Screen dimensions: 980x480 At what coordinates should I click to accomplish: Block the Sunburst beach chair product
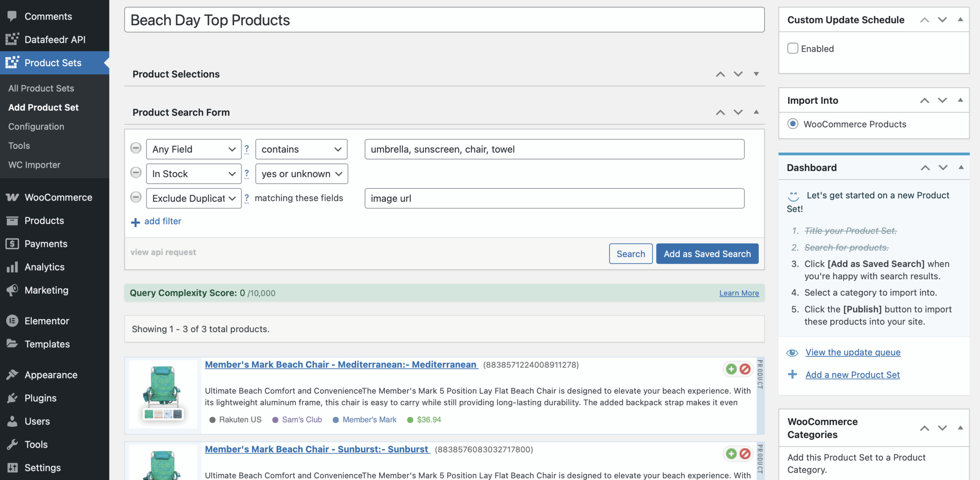click(745, 453)
